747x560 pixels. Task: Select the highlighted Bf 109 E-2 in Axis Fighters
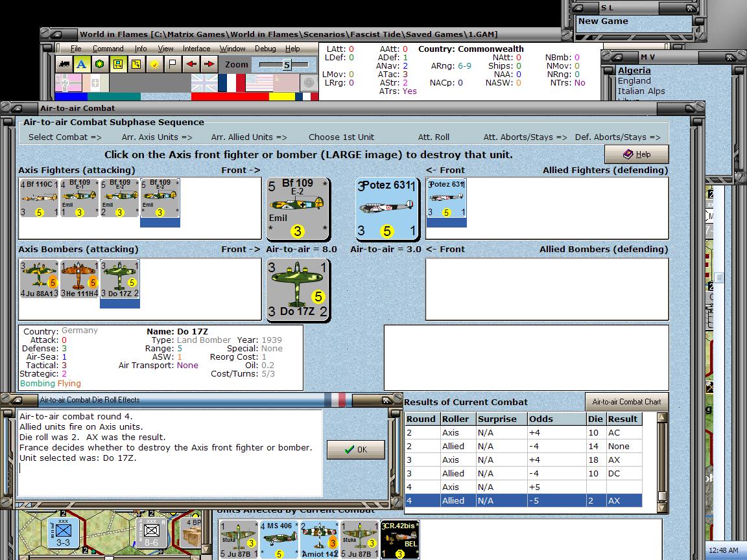coord(160,198)
